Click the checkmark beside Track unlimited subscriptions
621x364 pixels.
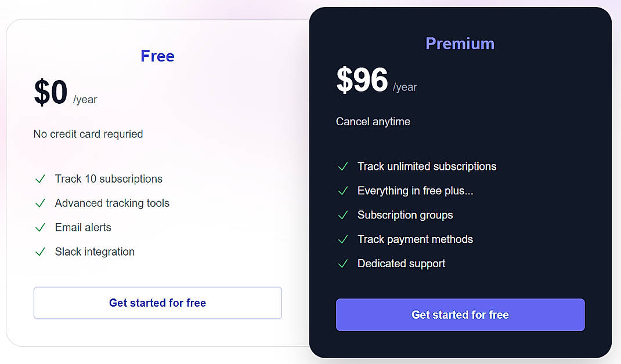343,166
